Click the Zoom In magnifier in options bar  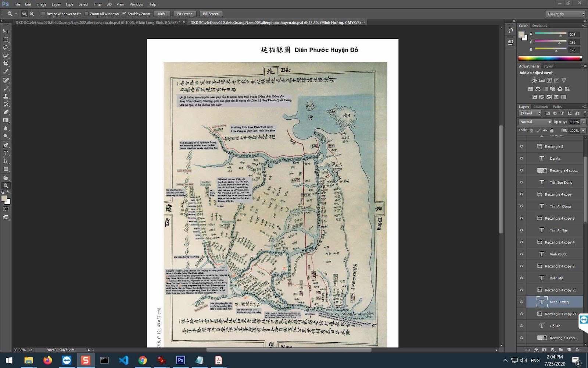24,14
